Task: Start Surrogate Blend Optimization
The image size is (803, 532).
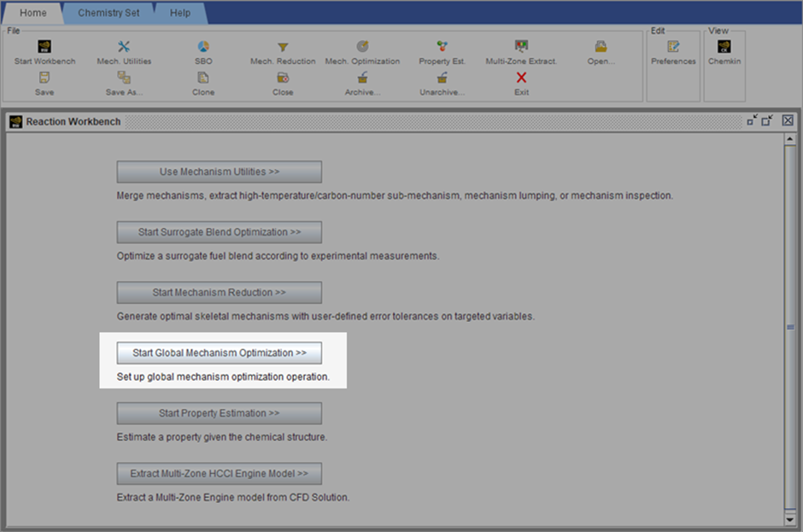Action: point(220,232)
